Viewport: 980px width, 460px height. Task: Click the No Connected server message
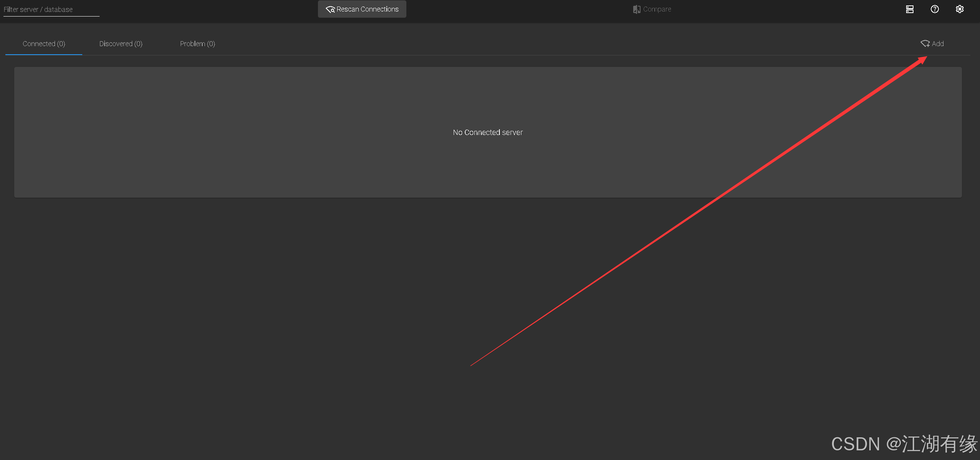click(x=488, y=132)
